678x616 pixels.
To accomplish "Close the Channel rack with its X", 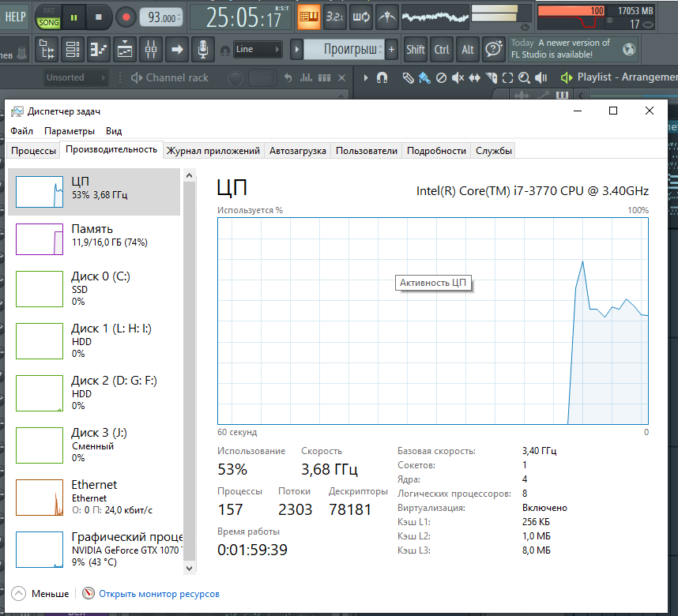I will coord(341,78).
